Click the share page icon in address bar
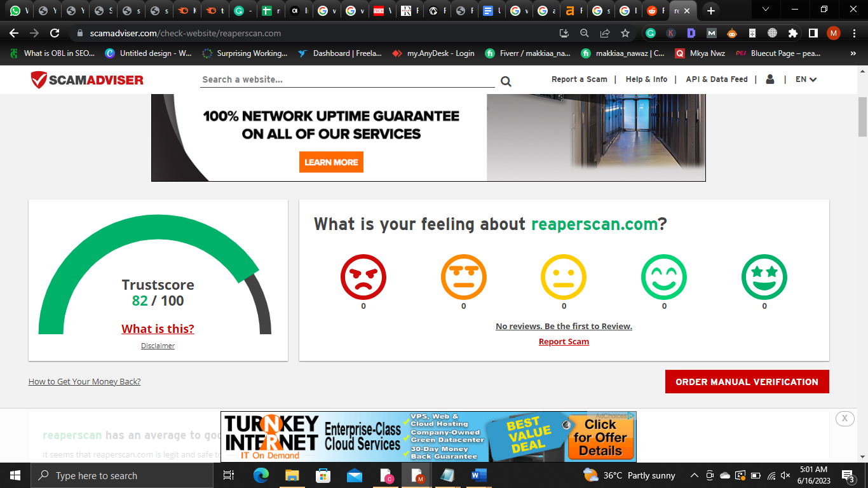 [x=605, y=33]
